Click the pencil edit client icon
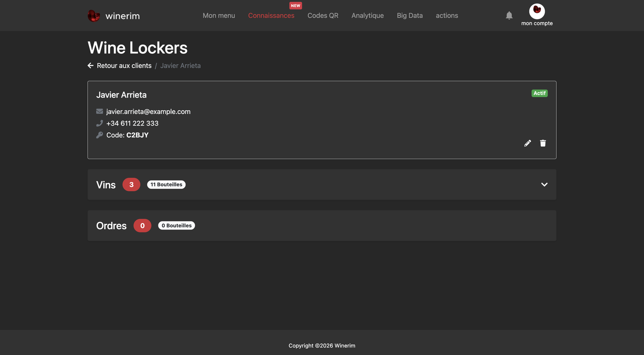Screen dimensions: 644x355 point(528,143)
